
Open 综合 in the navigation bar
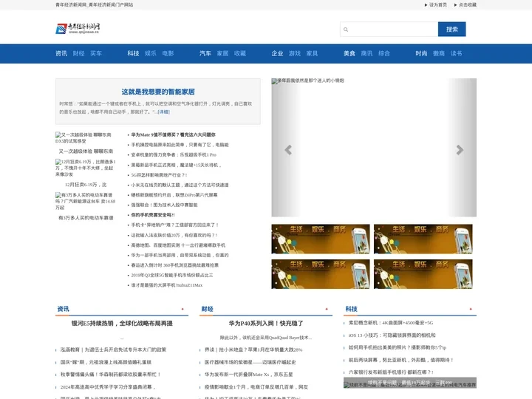(383, 53)
